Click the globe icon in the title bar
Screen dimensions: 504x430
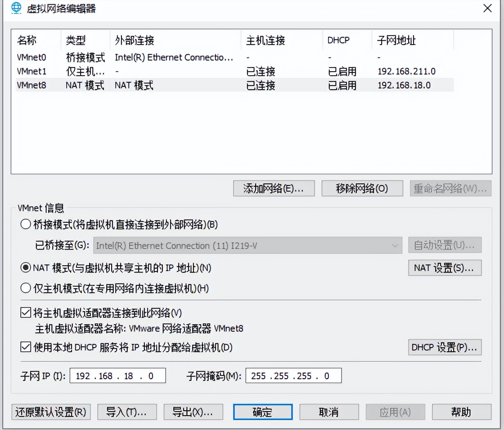tap(16, 8)
